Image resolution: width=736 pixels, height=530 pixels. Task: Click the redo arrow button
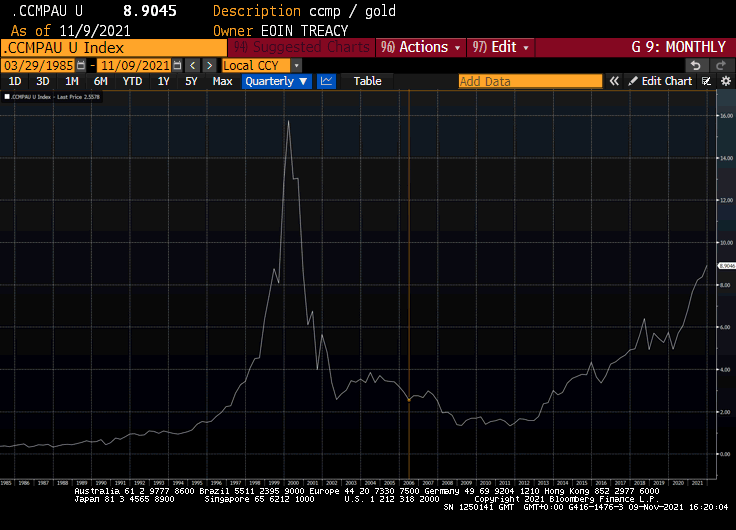pyautogui.click(x=720, y=65)
